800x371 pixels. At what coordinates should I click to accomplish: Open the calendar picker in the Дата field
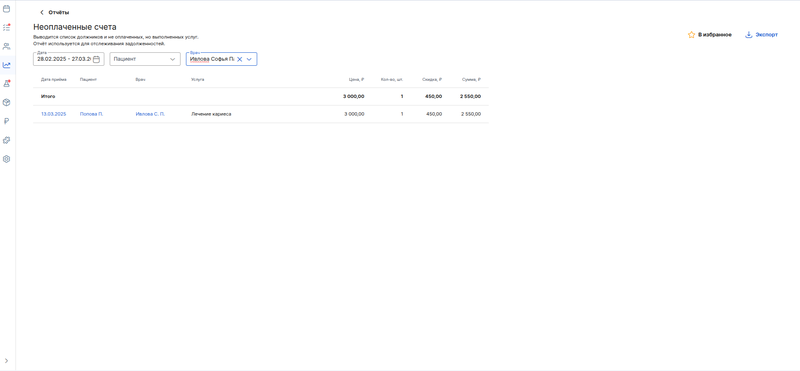tap(96, 59)
